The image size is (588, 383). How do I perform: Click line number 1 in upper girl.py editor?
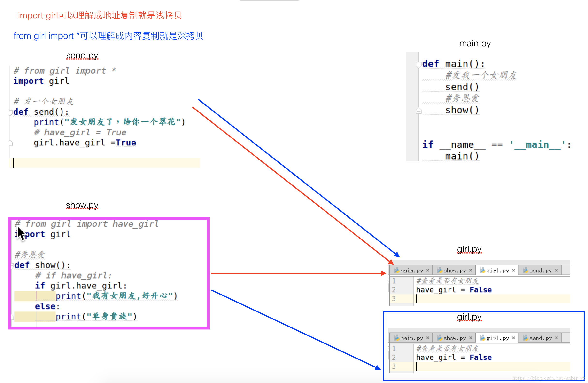394,281
